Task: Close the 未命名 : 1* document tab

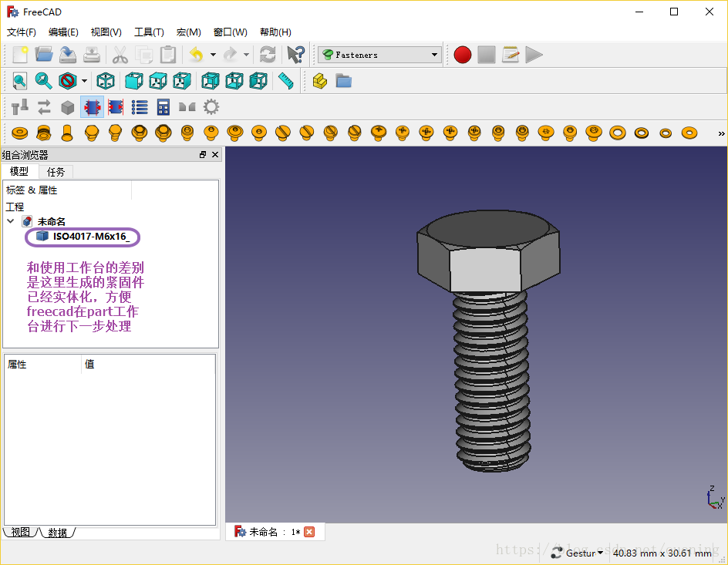Action: pos(309,532)
